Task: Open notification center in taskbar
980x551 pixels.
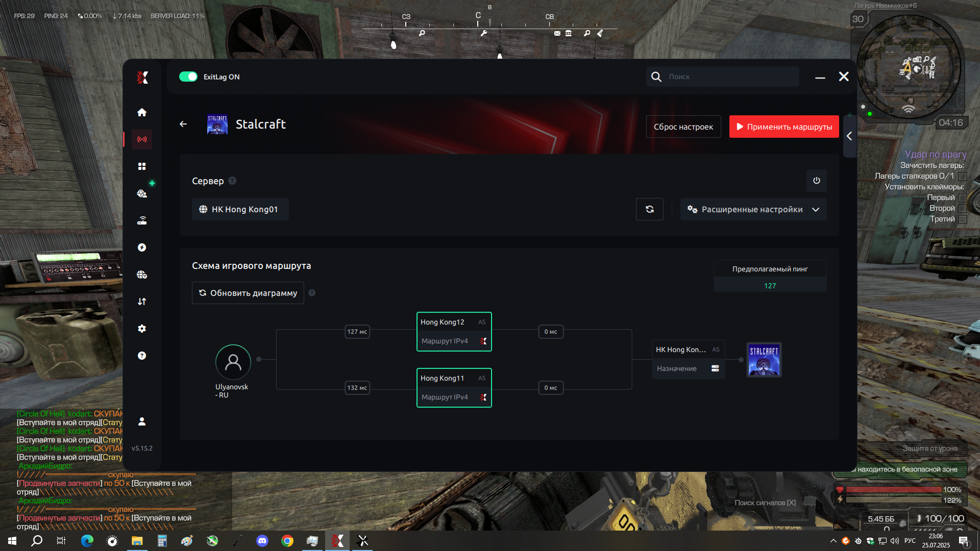Action: point(964,541)
